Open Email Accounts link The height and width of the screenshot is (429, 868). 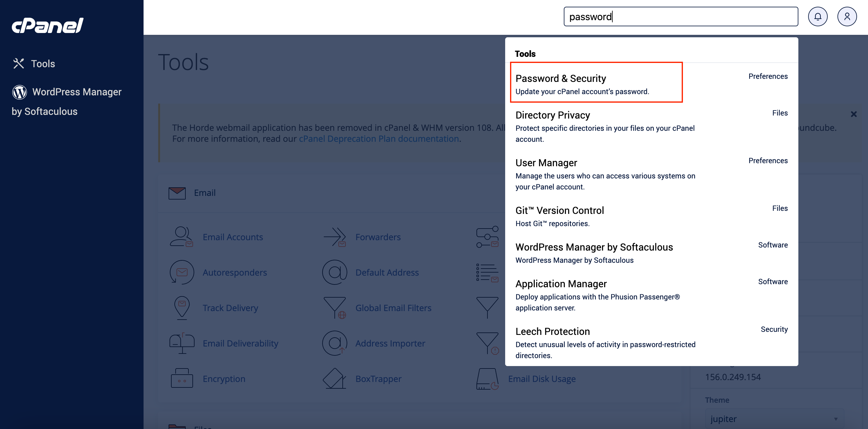click(x=232, y=237)
